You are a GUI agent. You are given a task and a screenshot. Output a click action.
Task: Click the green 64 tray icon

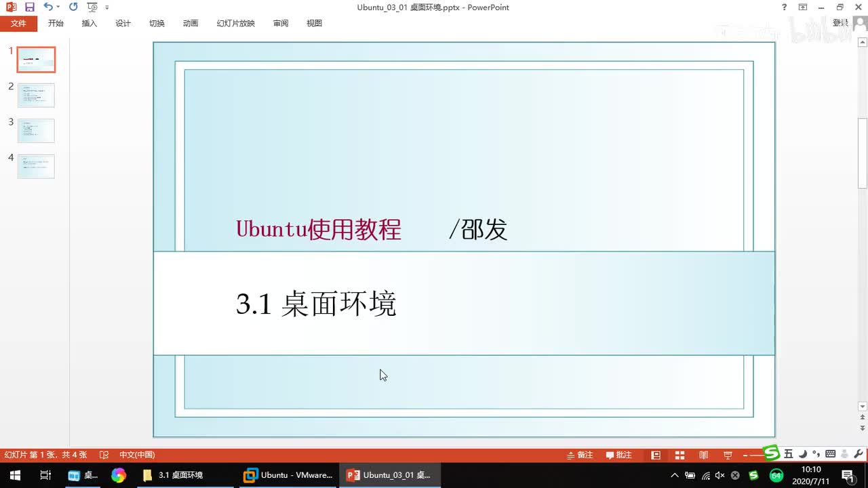click(776, 475)
